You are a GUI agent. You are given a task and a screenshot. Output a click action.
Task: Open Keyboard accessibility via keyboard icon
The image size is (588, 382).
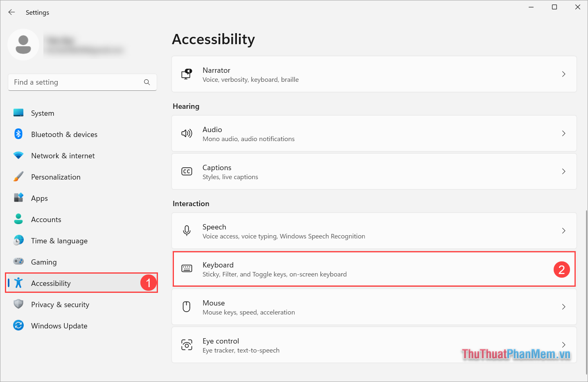[187, 269]
